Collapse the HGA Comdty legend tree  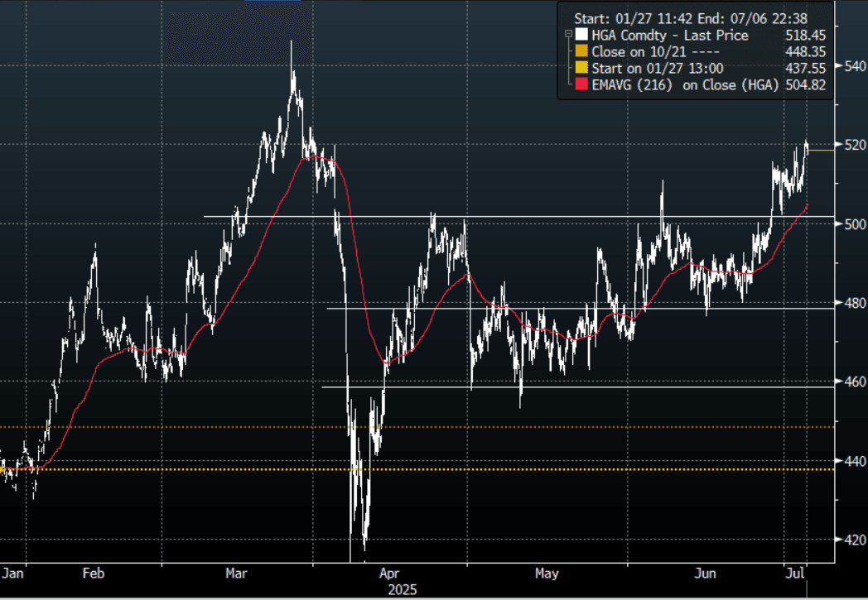567,35
